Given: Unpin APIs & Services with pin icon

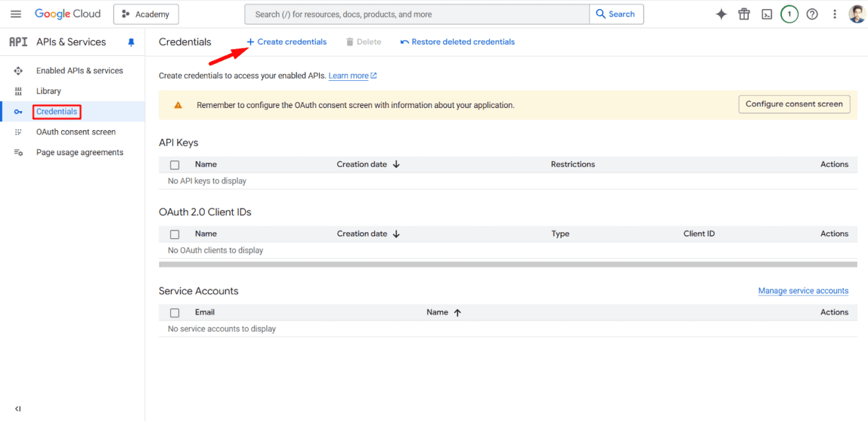Looking at the screenshot, I should coord(131,42).
